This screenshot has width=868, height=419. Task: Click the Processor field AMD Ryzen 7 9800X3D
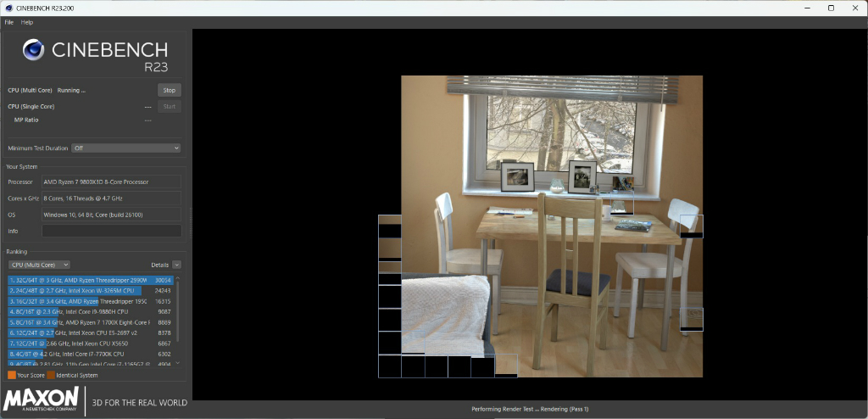point(111,182)
